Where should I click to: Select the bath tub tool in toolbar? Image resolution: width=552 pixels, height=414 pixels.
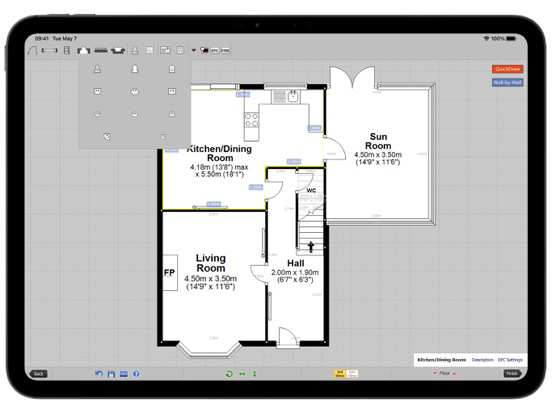pyautogui.click(x=118, y=51)
